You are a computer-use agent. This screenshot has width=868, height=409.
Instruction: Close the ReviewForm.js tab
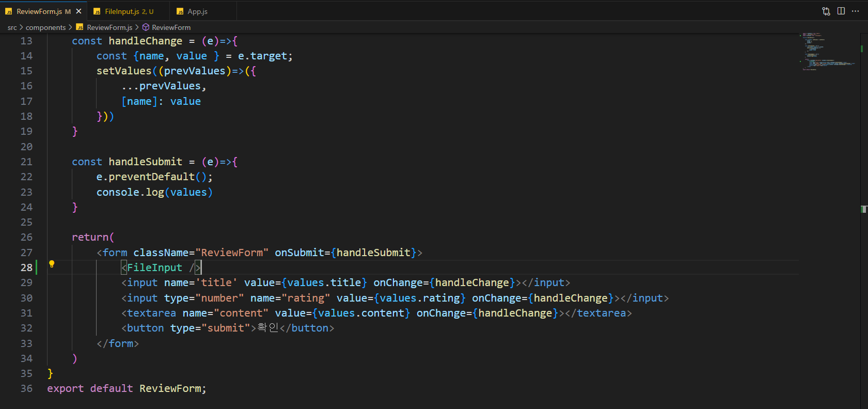tap(78, 11)
